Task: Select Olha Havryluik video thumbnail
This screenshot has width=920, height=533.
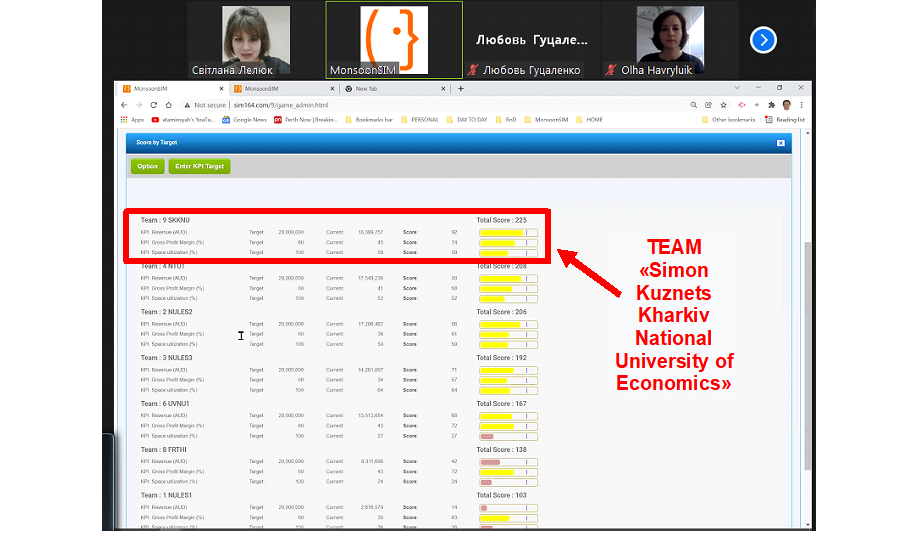Action: click(670, 40)
